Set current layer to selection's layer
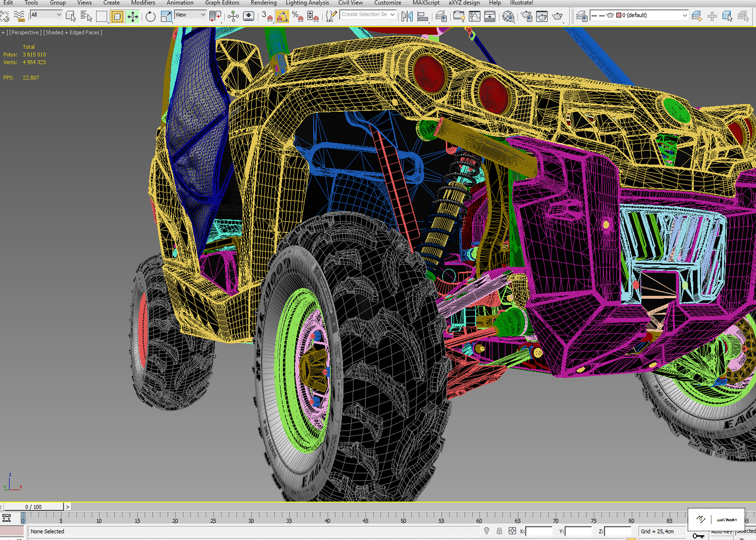Image resolution: width=756 pixels, height=540 pixels. 743,16
